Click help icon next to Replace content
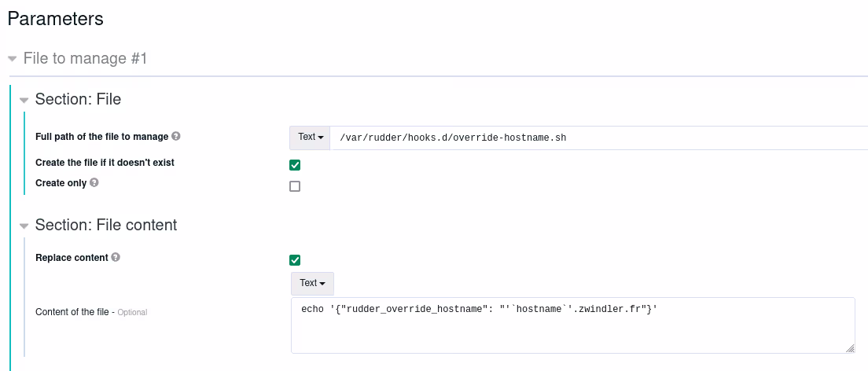 (116, 257)
